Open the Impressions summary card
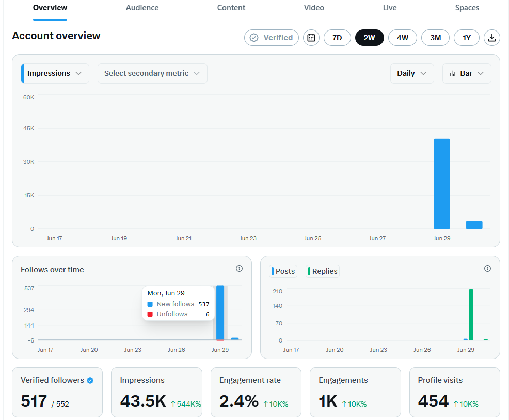509x420 pixels. (156, 393)
